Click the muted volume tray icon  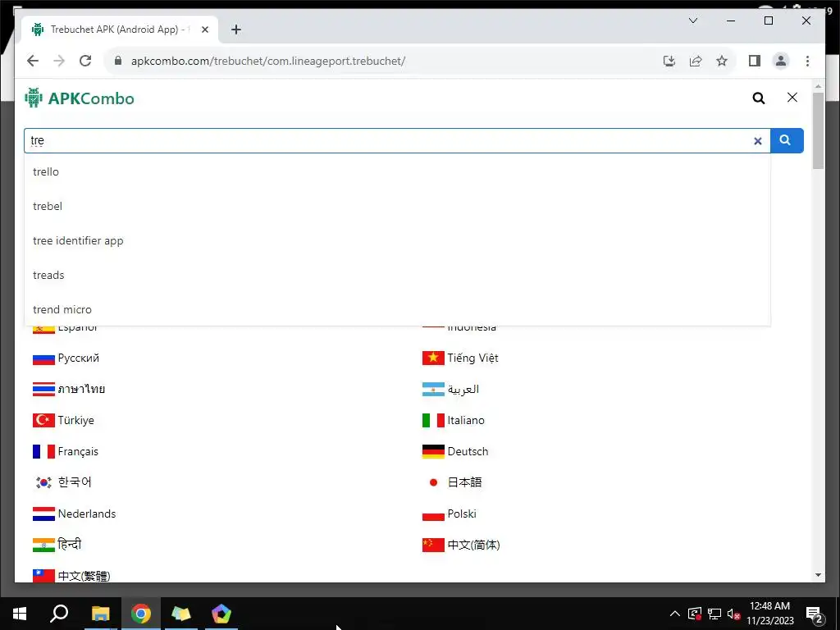pos(733,614)
